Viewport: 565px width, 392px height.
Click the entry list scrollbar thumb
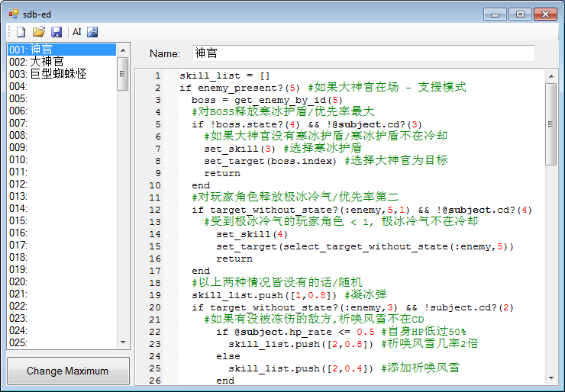pos(123,74)
